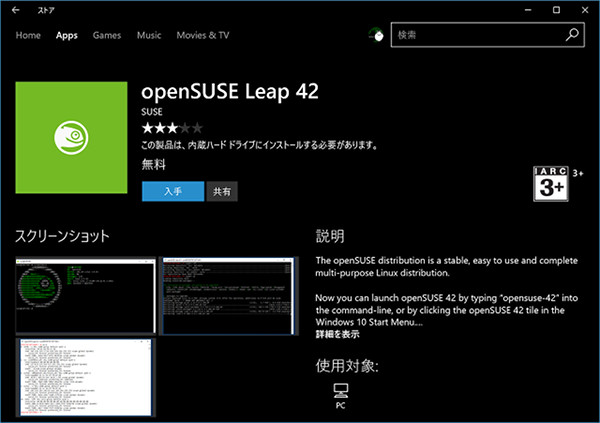Click the star rating row

[172, 128]
